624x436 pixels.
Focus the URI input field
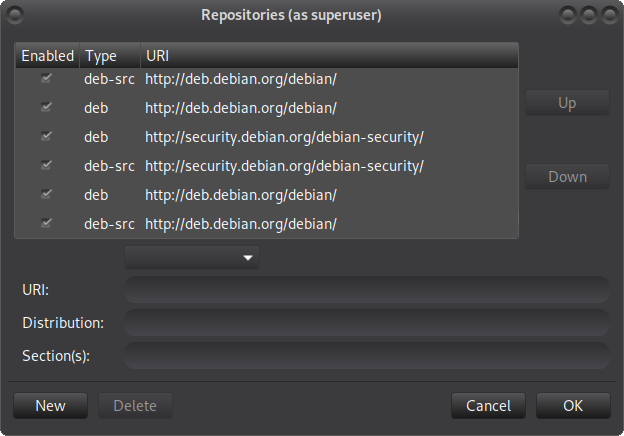[367, 290]
